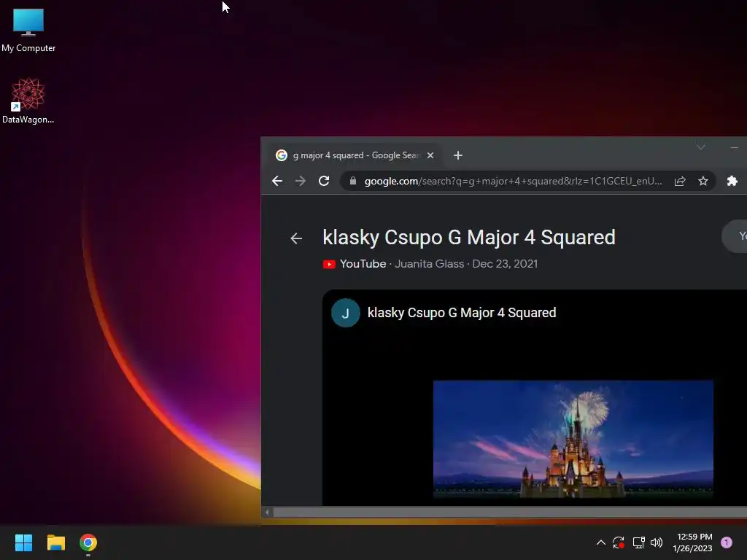Click the Juanita Glass uploader name
Screen dimensions: 747x560
[x=429, y=264]
